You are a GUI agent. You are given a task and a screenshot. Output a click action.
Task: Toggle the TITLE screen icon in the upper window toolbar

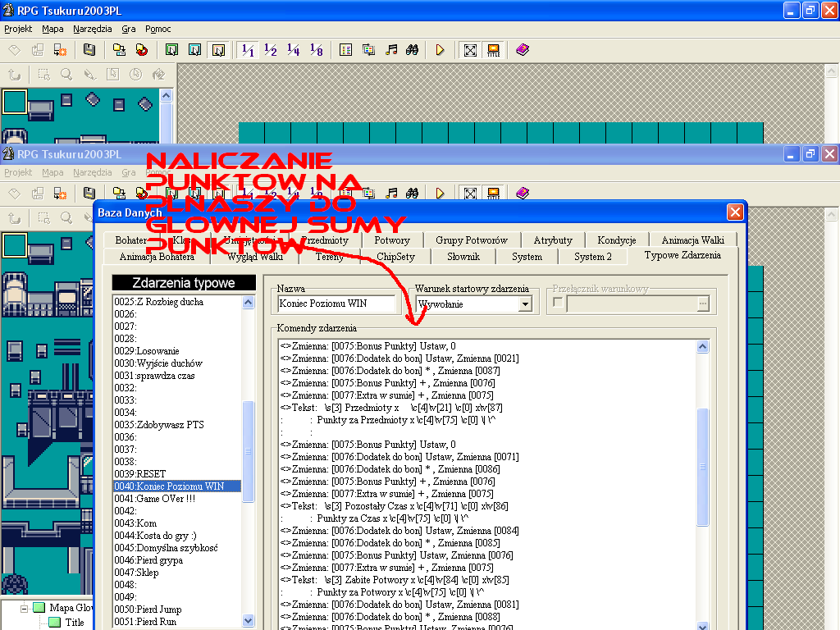click(493, 50)
